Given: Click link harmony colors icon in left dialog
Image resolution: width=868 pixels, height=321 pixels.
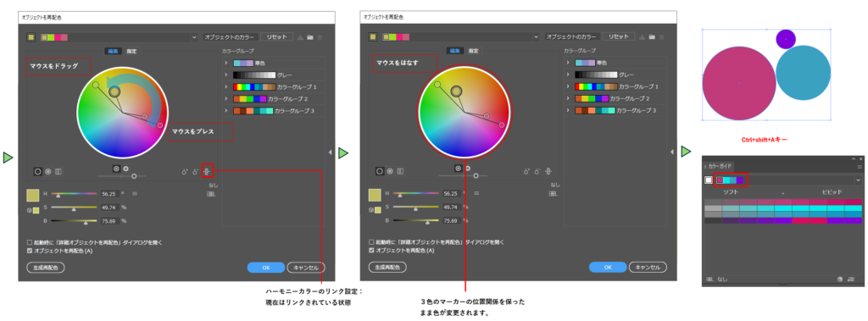Looking at the screenshot, I should point(207,171).
